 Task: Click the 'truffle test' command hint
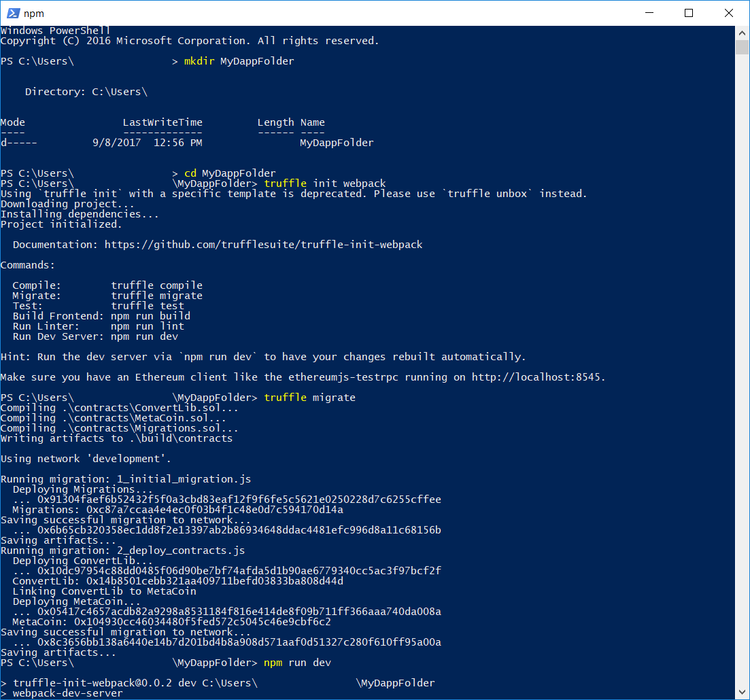click(x=148, y=306)
